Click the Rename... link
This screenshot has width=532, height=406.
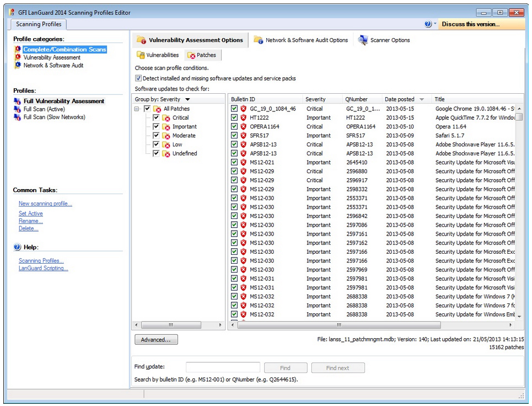(31, 221)
